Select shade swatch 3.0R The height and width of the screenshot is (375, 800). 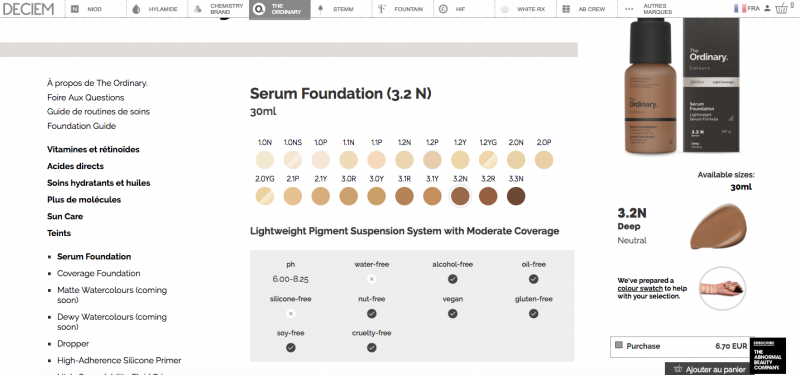[348, 196]
